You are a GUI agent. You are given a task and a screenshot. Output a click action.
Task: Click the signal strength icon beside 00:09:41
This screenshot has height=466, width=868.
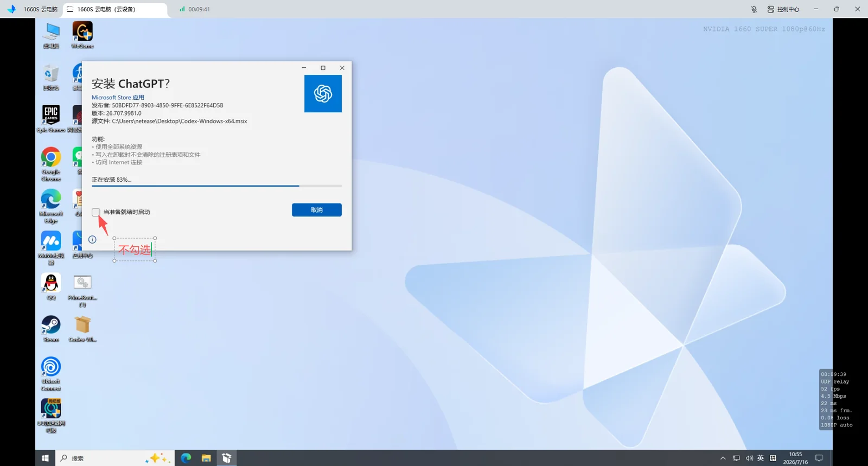coord(182,9)
